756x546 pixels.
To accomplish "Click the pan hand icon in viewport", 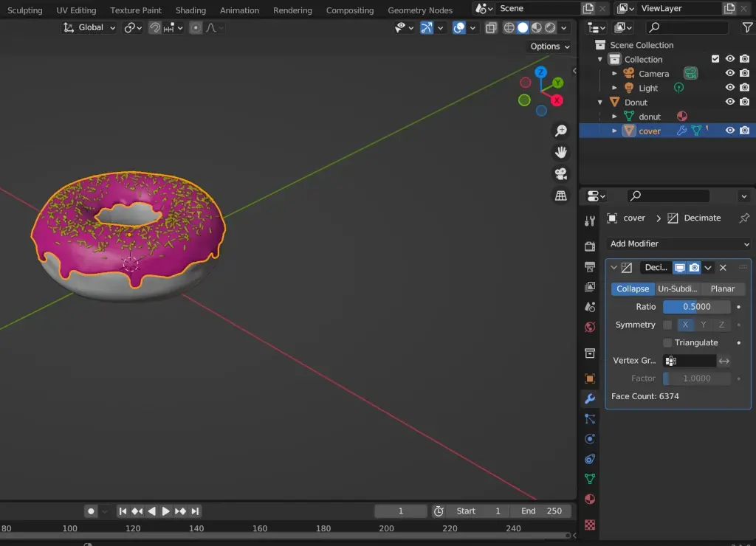I will [x=561, y=152].
